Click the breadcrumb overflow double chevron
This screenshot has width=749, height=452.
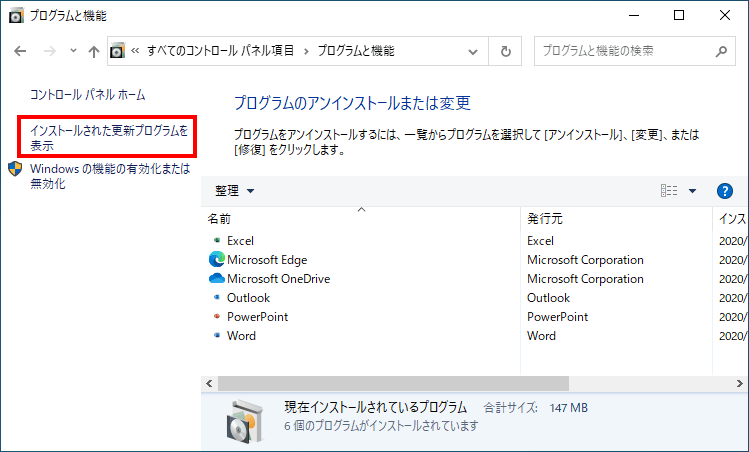click(135, 51)
